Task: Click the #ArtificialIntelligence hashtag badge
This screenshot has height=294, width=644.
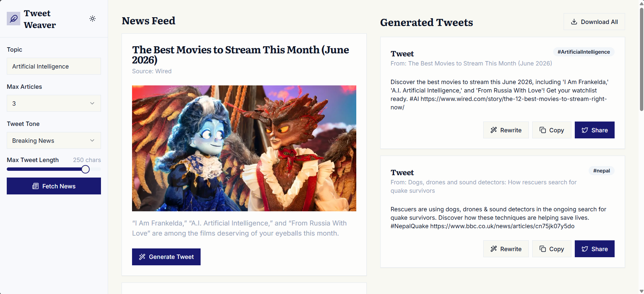Action: click(x=584, y=52)
